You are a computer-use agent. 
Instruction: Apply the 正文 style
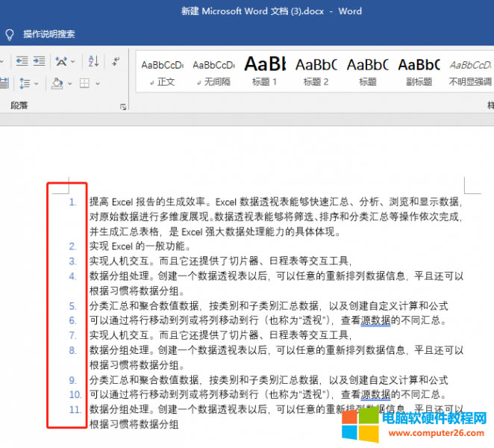pos(162,72)
